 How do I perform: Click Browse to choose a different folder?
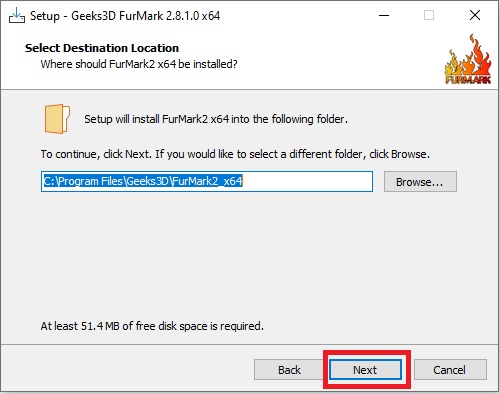tap(420, 182)
